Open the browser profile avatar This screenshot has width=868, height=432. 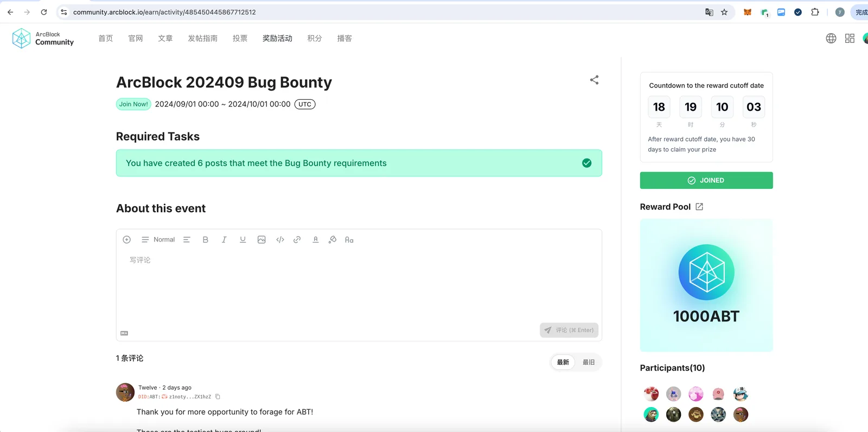[x=840, y=12]
